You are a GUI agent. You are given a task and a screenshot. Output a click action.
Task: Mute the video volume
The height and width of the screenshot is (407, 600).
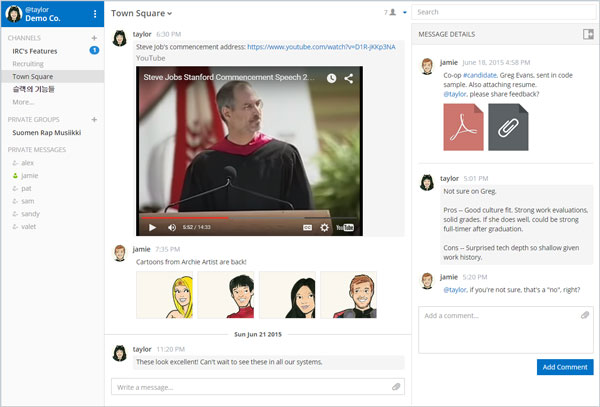(x=171, y=227)
